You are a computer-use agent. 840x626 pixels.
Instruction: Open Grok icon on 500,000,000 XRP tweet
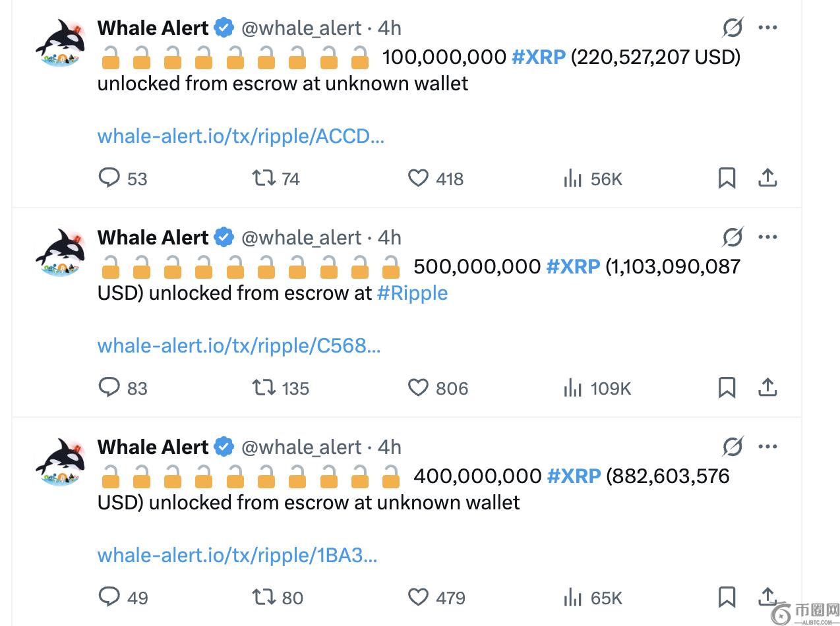[733, 237]
